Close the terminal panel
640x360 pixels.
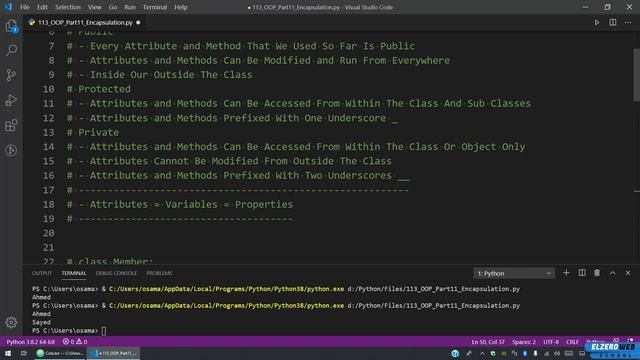coord(628,273)
